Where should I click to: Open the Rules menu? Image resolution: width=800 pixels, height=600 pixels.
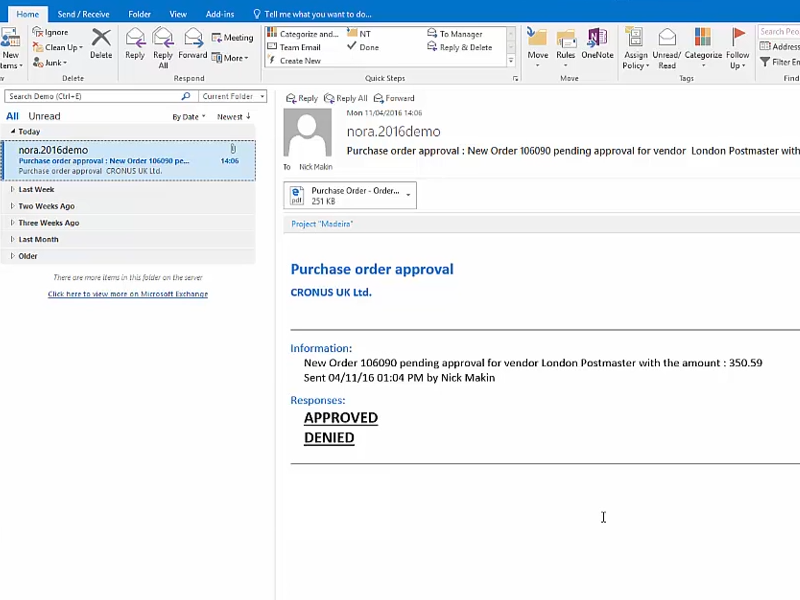(566, 47)
